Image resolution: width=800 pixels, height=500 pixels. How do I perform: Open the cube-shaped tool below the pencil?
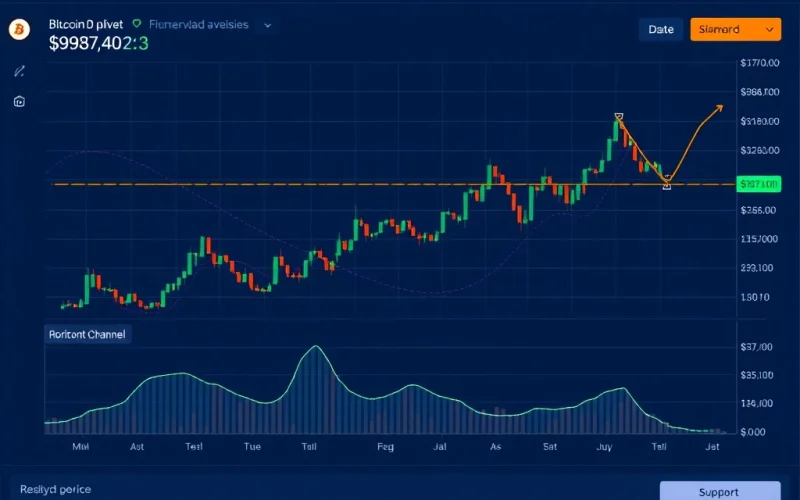pos(19,101)
